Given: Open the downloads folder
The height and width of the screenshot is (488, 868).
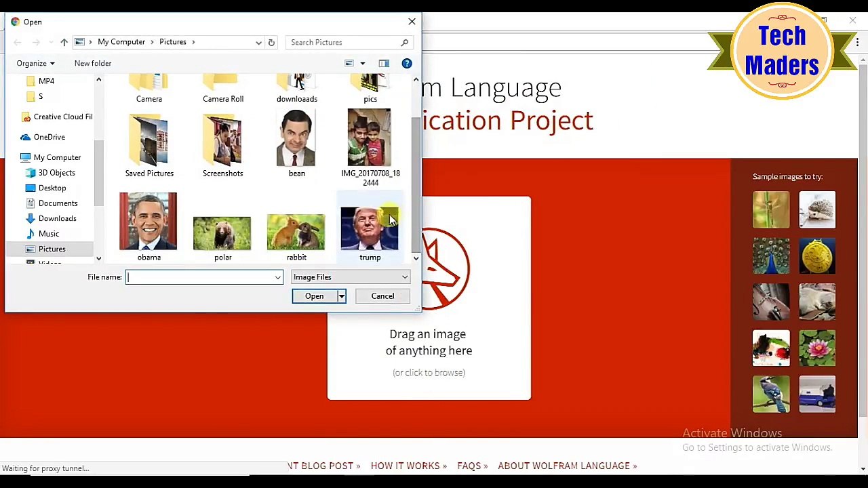Looking at the screenshot, I should coord(297,90).
